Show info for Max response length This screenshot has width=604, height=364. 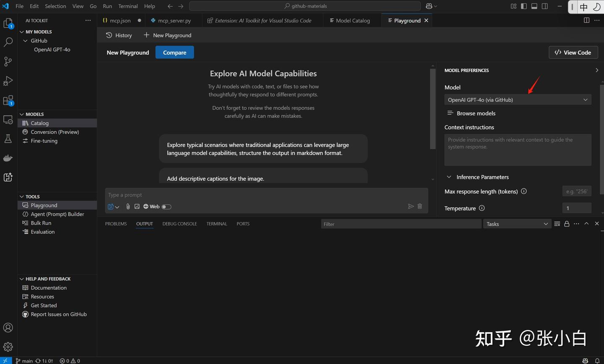pyautogui.click(x=524, y=191)
